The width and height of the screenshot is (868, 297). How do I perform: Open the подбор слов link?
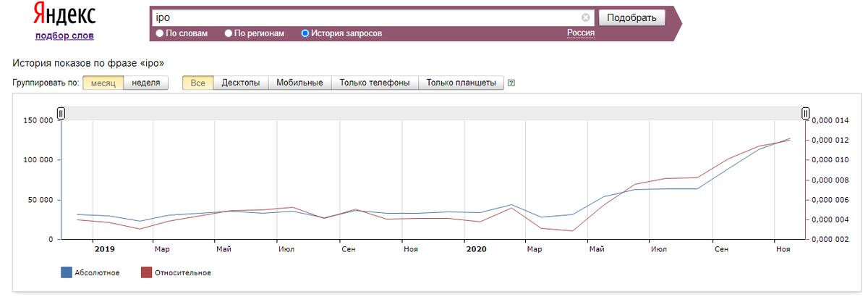(x=64, y=35)
